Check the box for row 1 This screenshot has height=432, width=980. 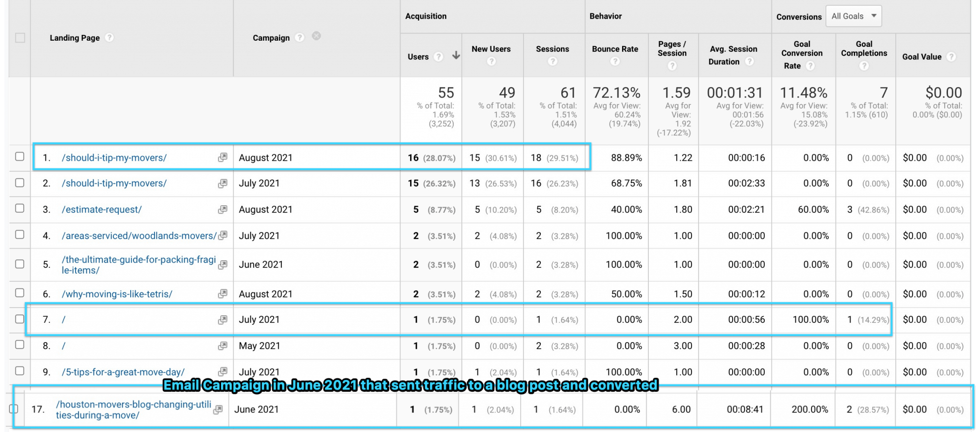coord(20,157)
